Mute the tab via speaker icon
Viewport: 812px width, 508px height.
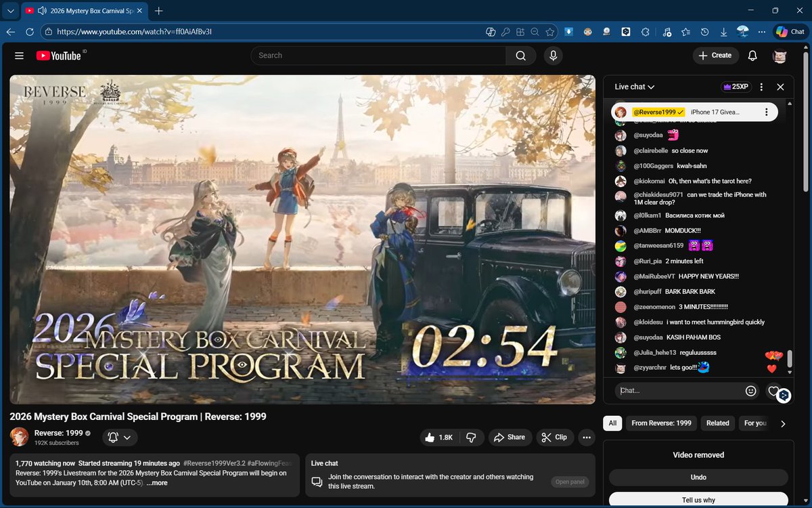tap(43, 11)
